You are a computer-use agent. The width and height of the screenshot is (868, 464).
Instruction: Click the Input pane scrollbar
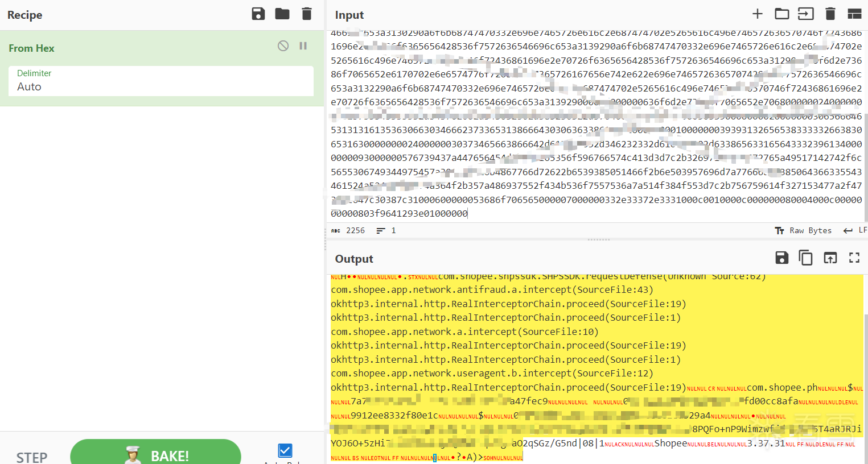[866, 168]
